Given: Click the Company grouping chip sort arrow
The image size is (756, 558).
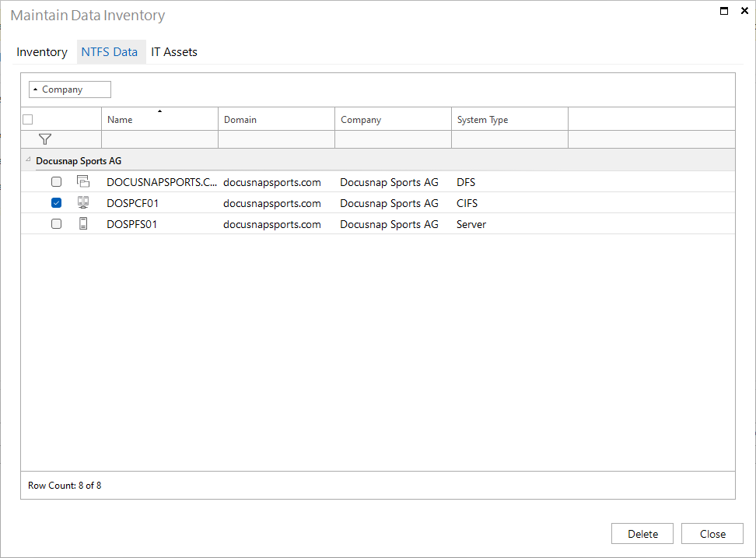Looking at the screenshot, I should [x=35, y=89].
